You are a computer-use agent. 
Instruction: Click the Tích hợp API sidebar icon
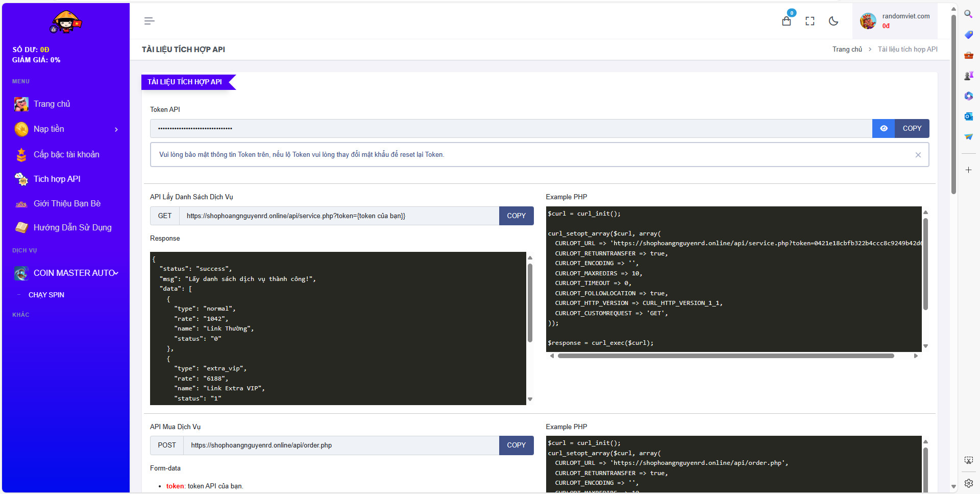click(21, 179)
